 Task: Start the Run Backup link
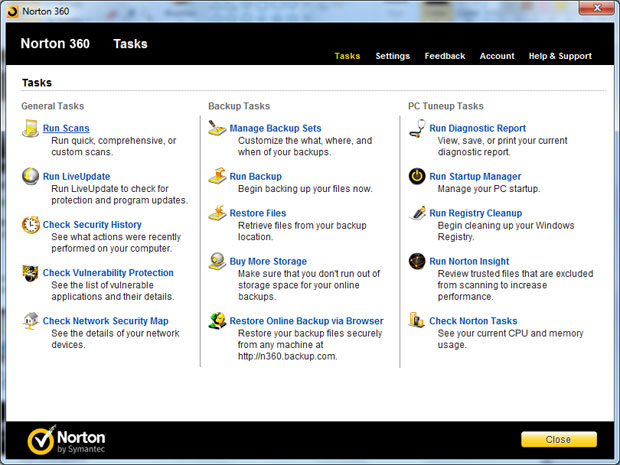point(255,176)
